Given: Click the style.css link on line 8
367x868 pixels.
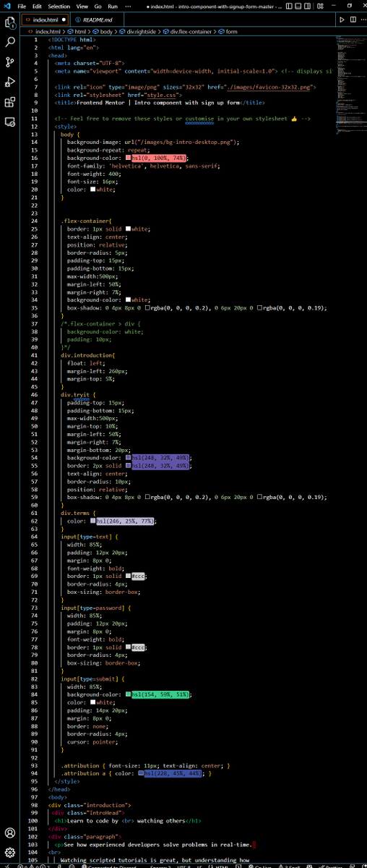Looking at the screenshot, I should [x=162, y=95].
